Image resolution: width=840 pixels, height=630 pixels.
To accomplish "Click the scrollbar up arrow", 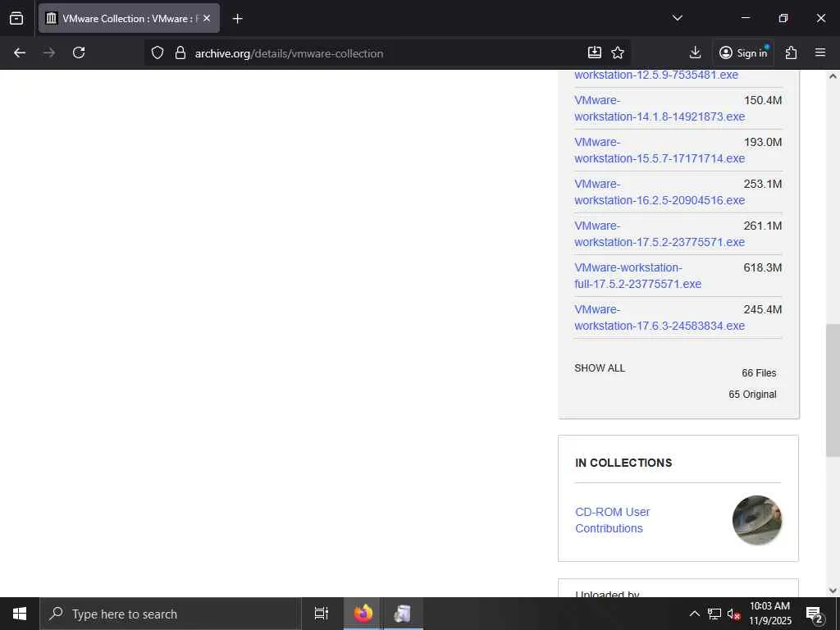I will click(x=833, y=76).
